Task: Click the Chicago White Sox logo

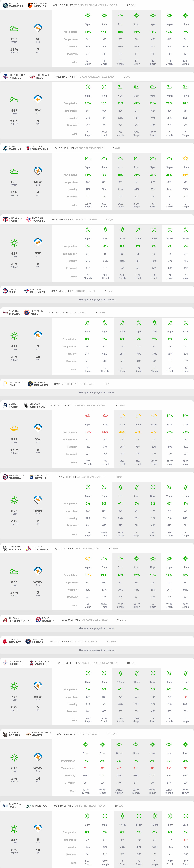Action: pos(26,405)
